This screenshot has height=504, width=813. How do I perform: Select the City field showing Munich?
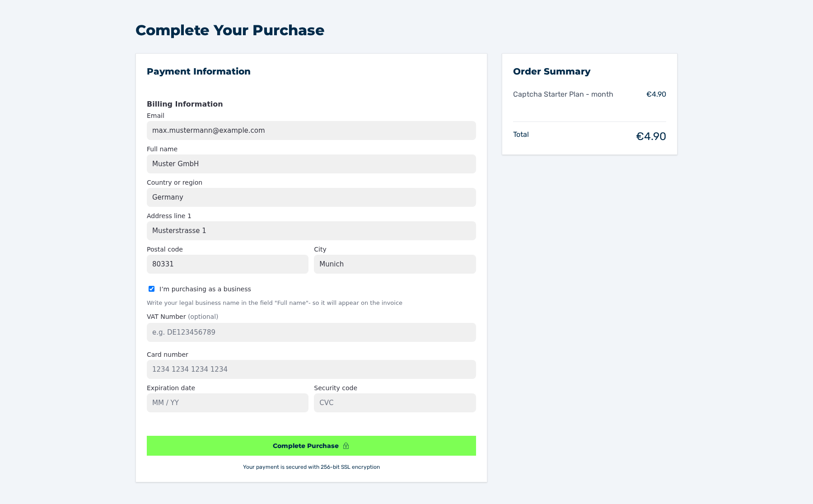point(395,264)
